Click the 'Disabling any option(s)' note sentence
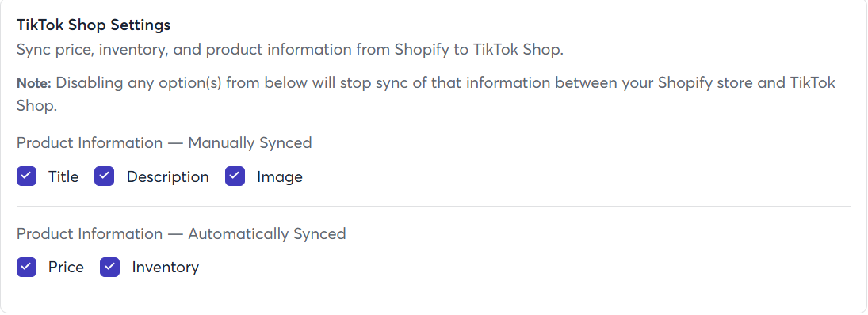The image size is (868, 315). [x=426, y=94]
